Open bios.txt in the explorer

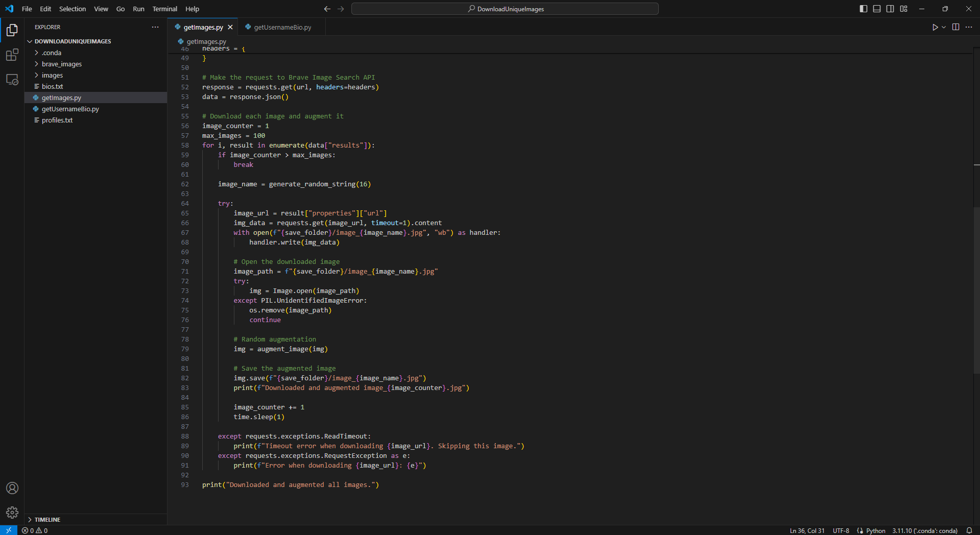click(96, 86)
